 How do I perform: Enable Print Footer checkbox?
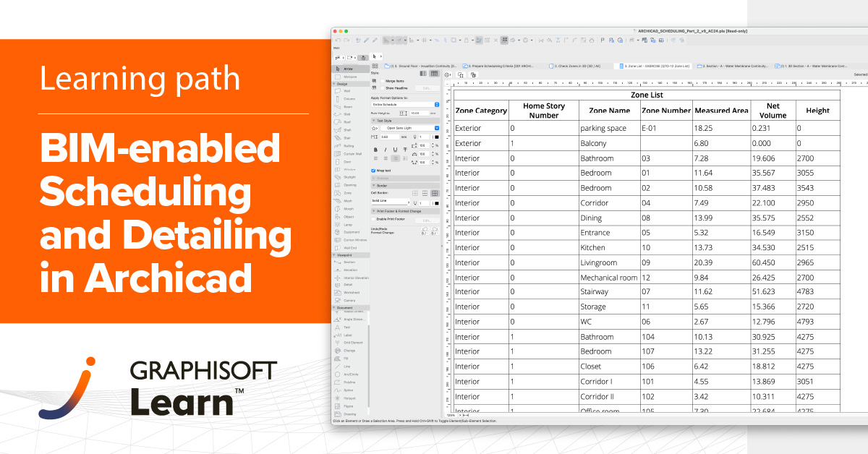(x=373, y=218)
